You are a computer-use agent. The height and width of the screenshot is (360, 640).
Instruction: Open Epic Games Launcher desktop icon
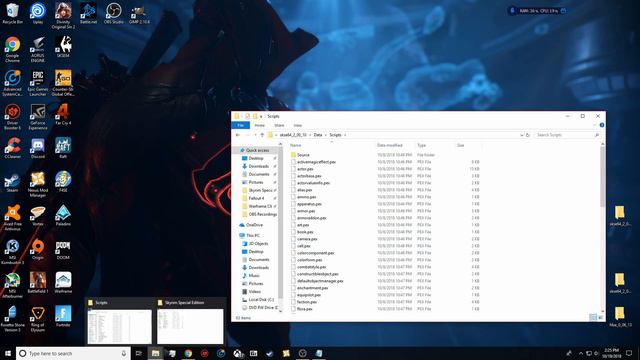point(38,83)
